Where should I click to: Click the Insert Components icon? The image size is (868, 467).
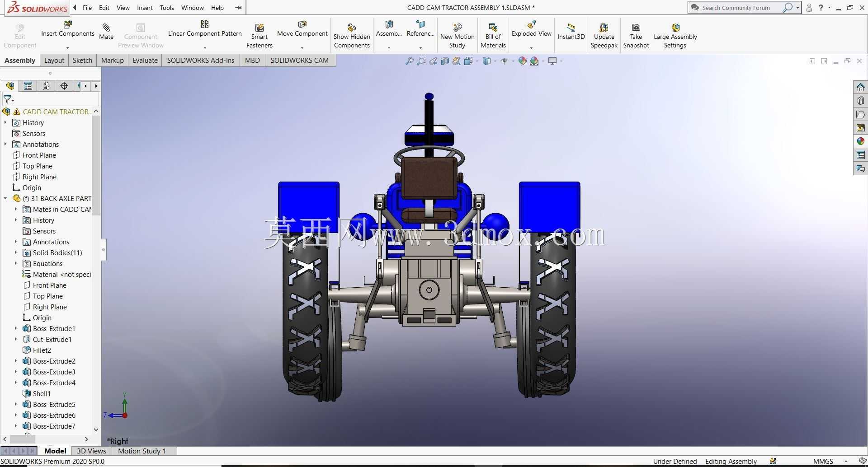(67, 24)
